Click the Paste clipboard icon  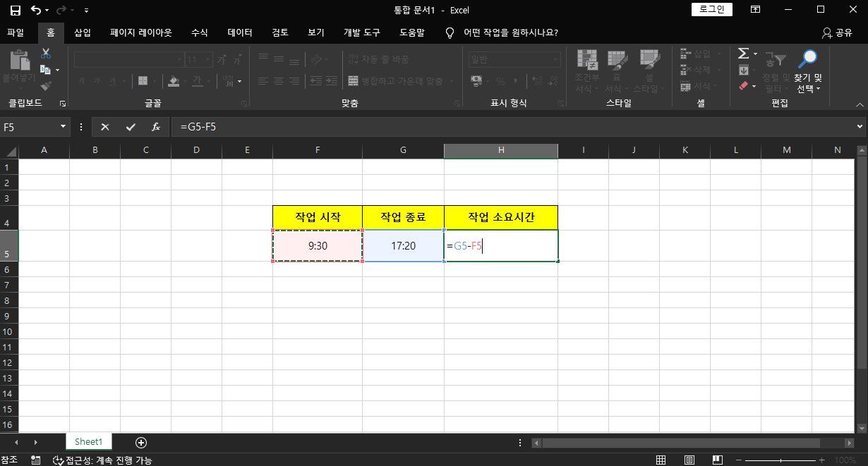(x=19, y=60)
